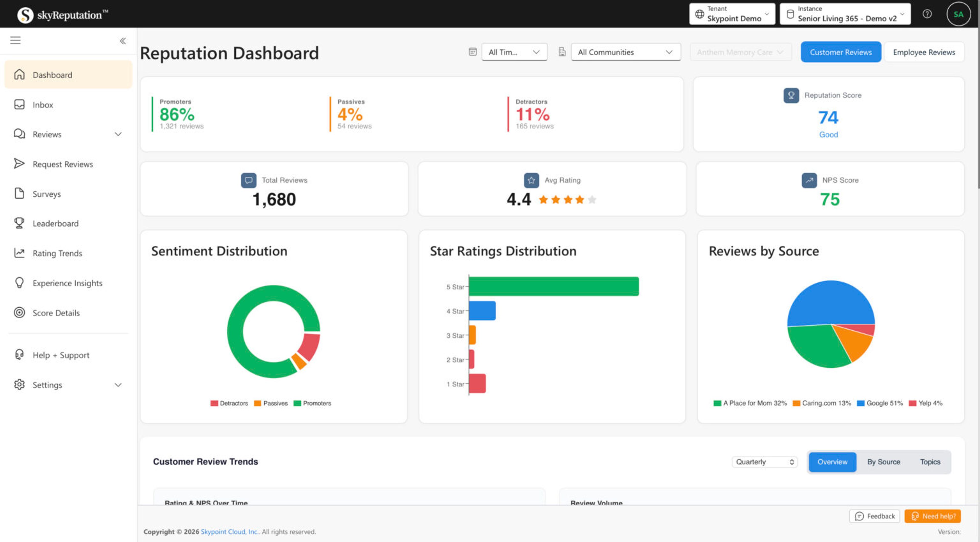This screenshot has height=542, width=980.
Task: Open the All Communities dropdown
Action: click(x=626, y=52)
